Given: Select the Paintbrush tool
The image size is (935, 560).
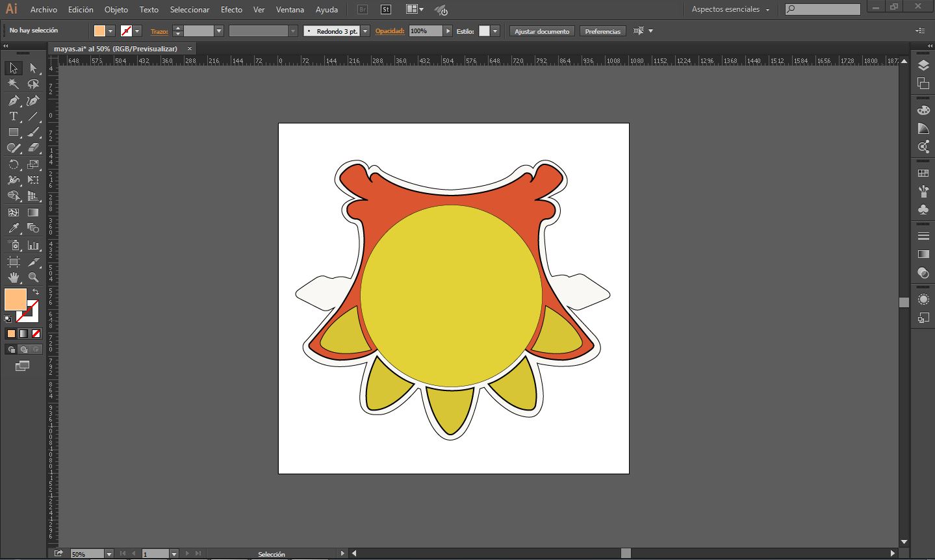Looking at the screenshot, I should tap(33, 132).
